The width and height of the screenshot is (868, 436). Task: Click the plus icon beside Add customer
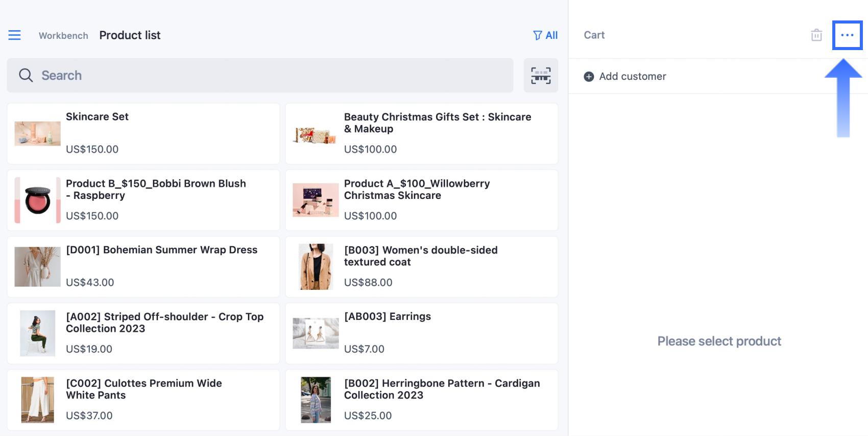click(589, 77)
